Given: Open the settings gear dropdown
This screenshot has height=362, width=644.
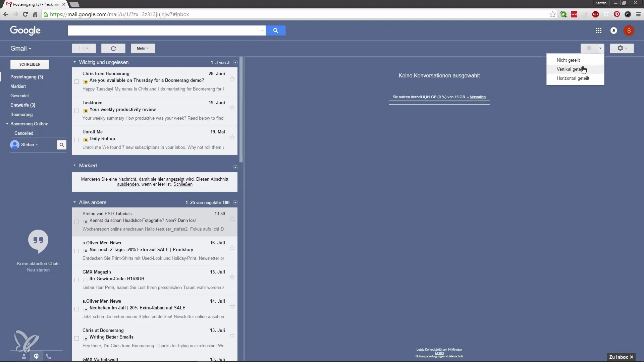Looking at the screenshot, I should coord(622,48).
